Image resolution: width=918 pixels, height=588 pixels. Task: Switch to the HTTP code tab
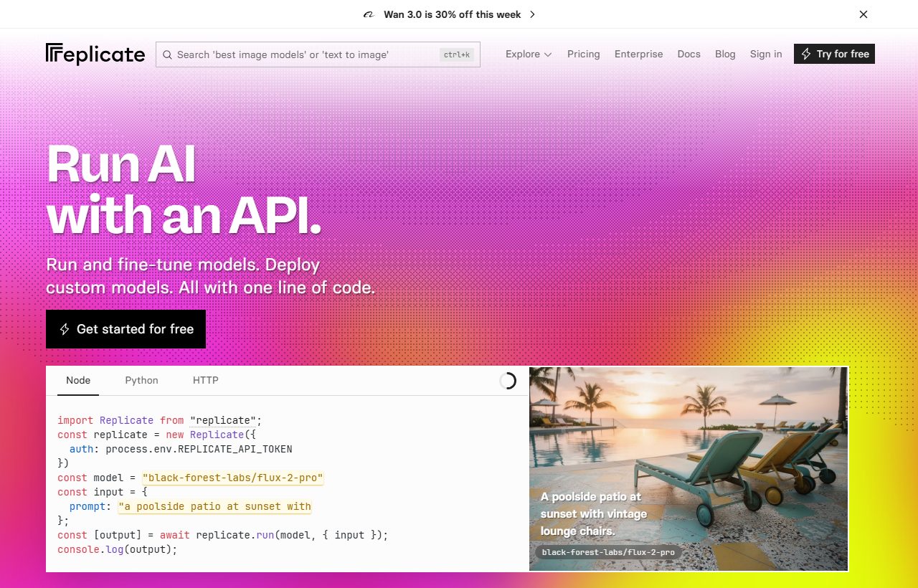[x=205, y=380]
